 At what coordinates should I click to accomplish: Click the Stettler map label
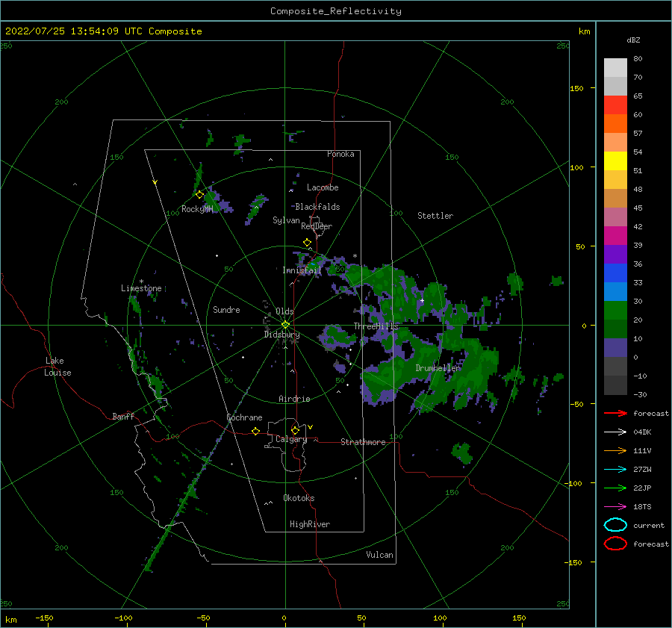point(435,216)
